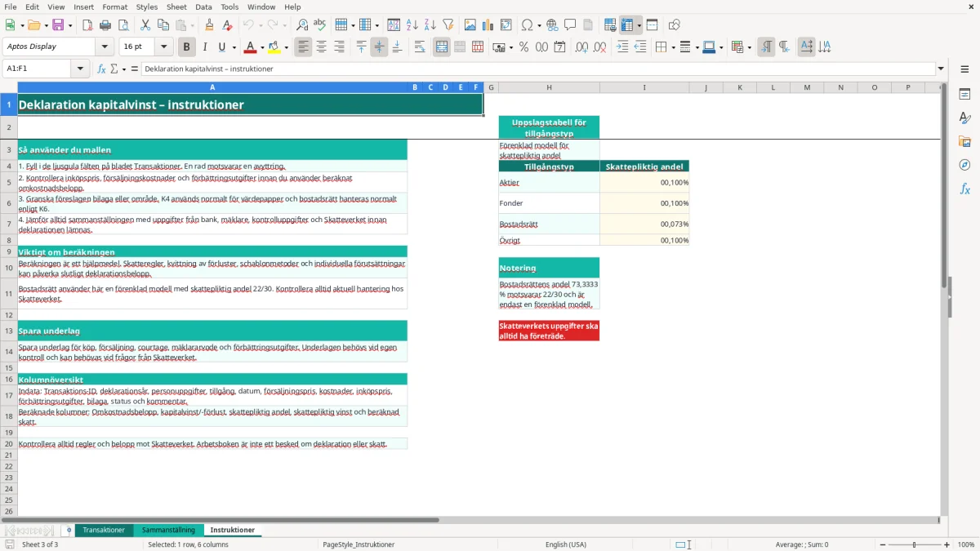Image resolution: width=980 pixels, height=551 pixels.
Task: Click English (USA) language in status bar
Action: tap(566, 544)
